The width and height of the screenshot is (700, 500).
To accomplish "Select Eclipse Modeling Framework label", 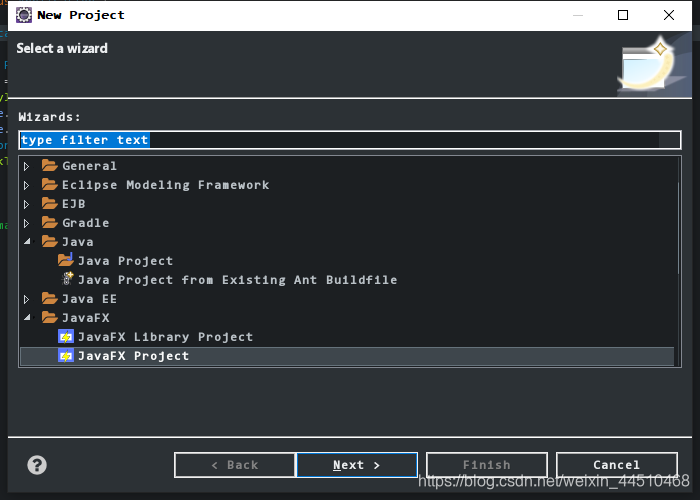I will [166, 185].
